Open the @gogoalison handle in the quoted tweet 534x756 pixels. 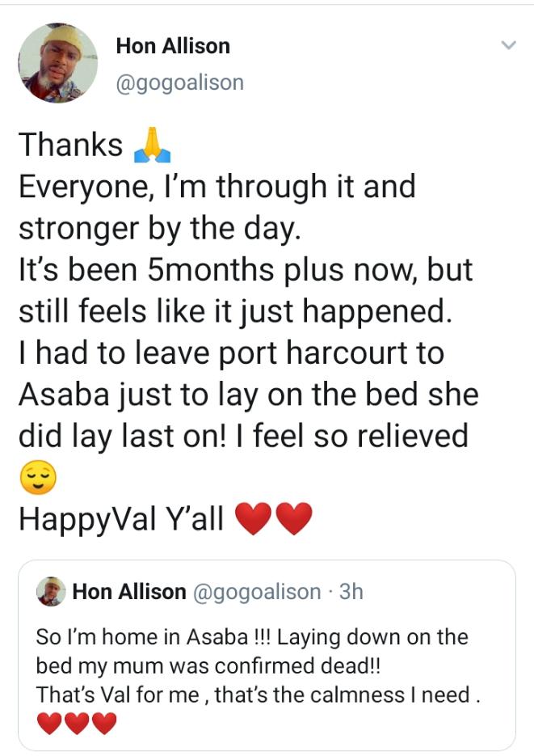pyautogui.click(x=257, y=592)
